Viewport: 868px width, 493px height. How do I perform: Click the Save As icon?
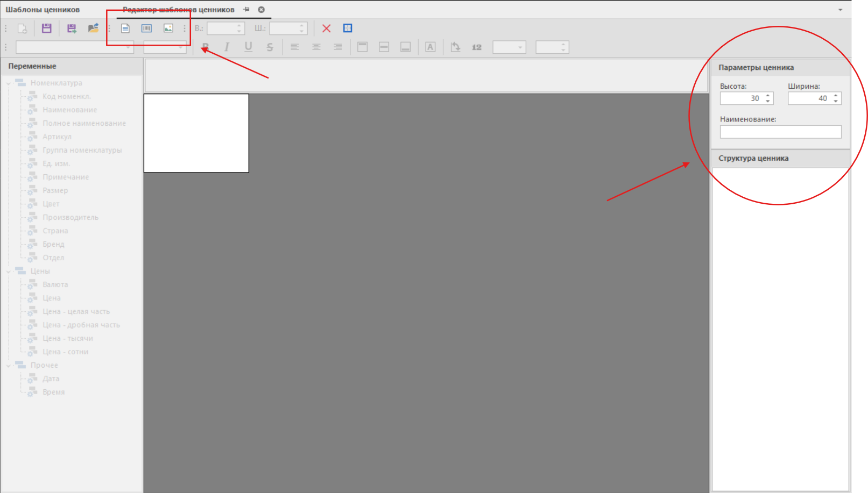click(x=72, y=28)
